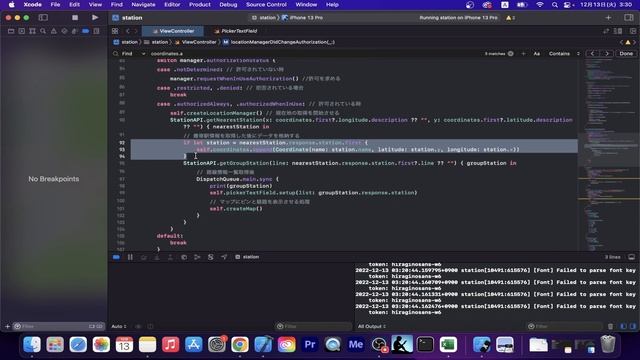Open the related items grid icon

point(115,31)
